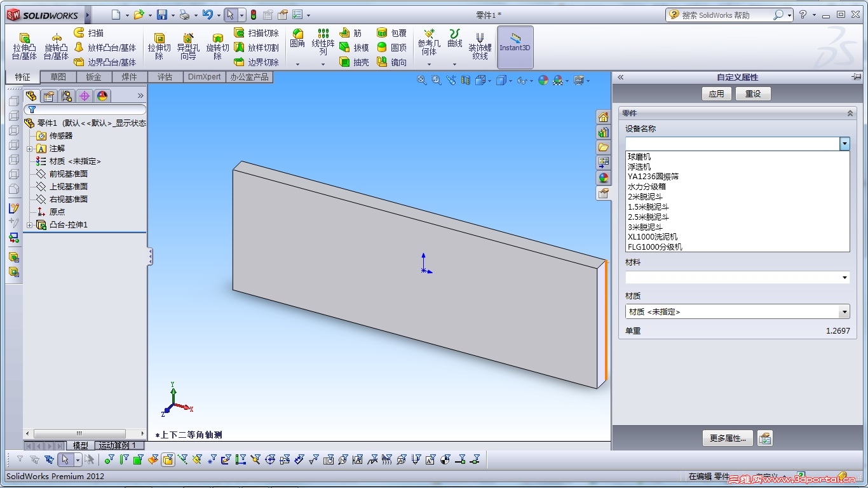Click the 拔模 draft tool

point(353,48)
